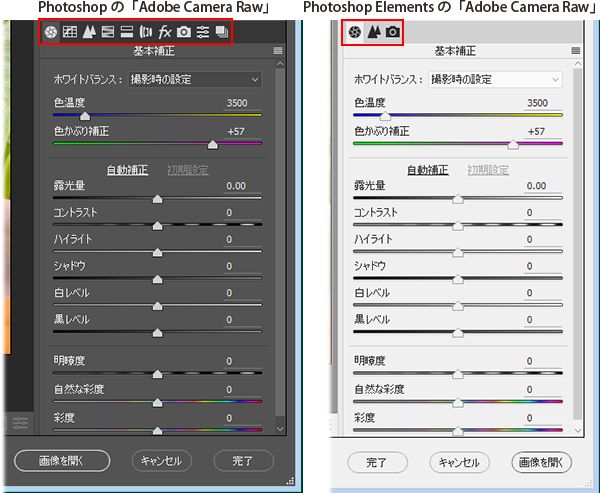Click 自然な彩度 slider handle in Photoshop panel
This screenshot has height=493, width=600.
[157, 403]
